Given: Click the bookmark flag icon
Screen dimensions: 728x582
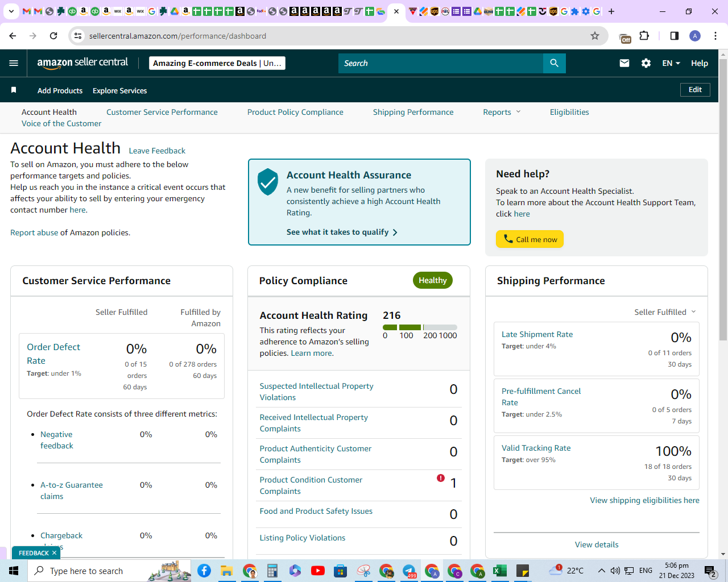Looking at the screenshot, I should click(x=14, y=90).
